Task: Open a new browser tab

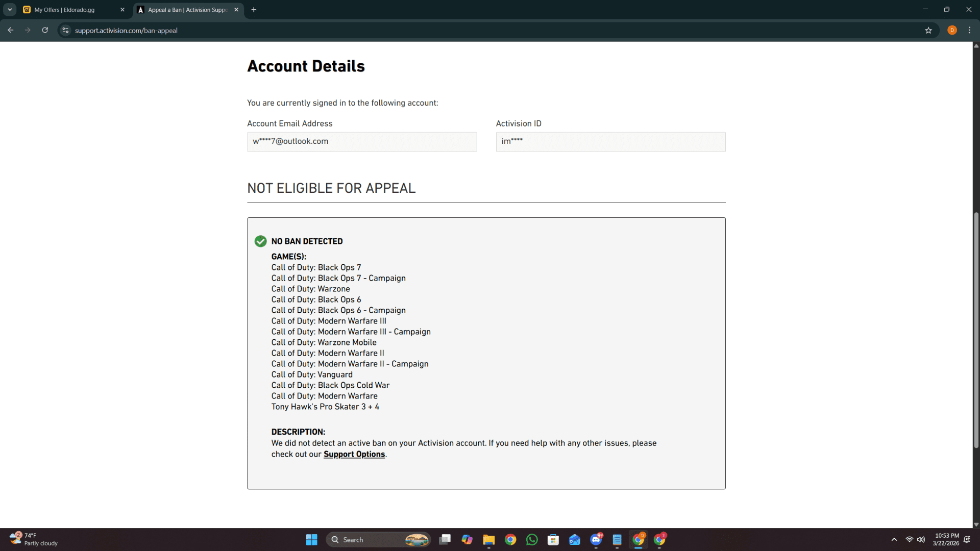Action: 254,10
